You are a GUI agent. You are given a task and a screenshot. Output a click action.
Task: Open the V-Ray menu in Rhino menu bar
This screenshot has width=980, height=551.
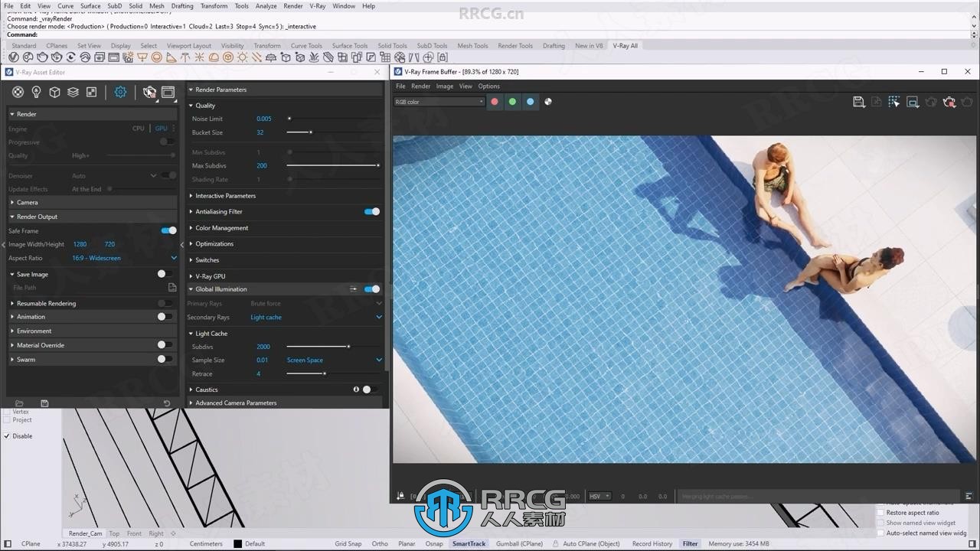pos(317,5)
